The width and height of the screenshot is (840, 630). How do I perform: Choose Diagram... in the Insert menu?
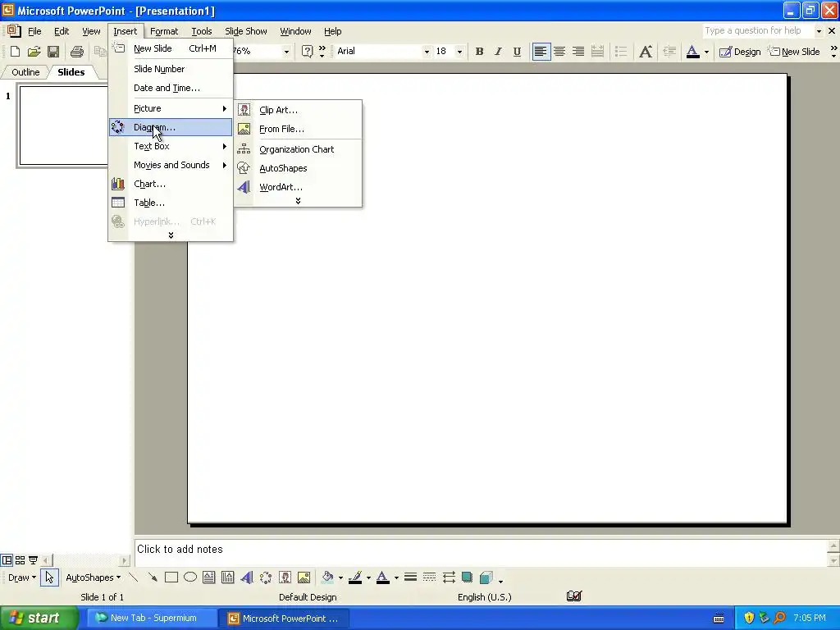pyautogui.click(x=171, y=127)
